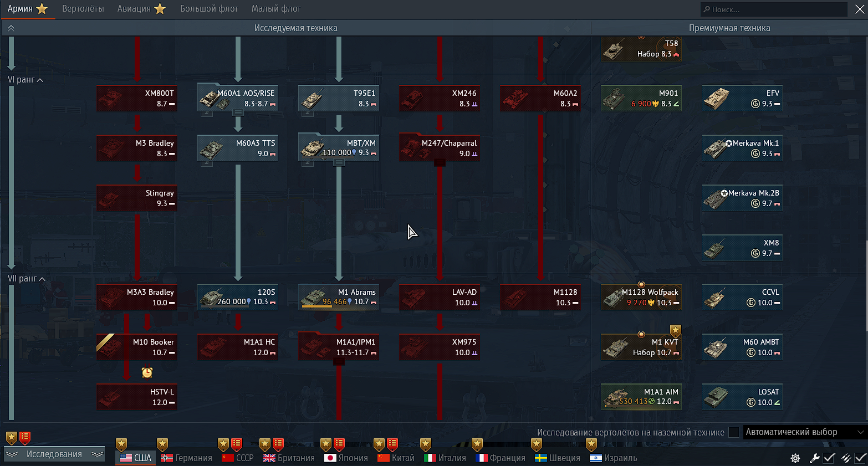The height and width of the screenshot is (466, 868).
Task: Select the XM975 anti-air vehicle
Action: pyautogui.click(x=440, y=347)
